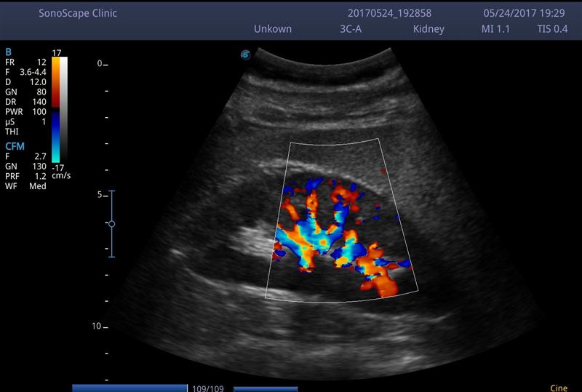The height and width of the screenshot is (392, 582).
Task: Click the SonoScape probe orientation marker icon
Action: pyautogui.click(x=245, y=55)
